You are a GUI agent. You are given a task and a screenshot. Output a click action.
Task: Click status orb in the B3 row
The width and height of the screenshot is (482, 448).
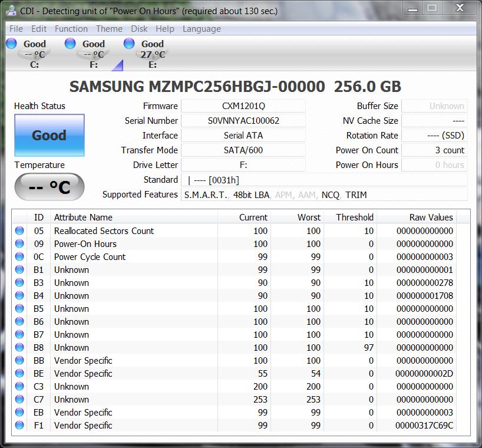[19, 282]
